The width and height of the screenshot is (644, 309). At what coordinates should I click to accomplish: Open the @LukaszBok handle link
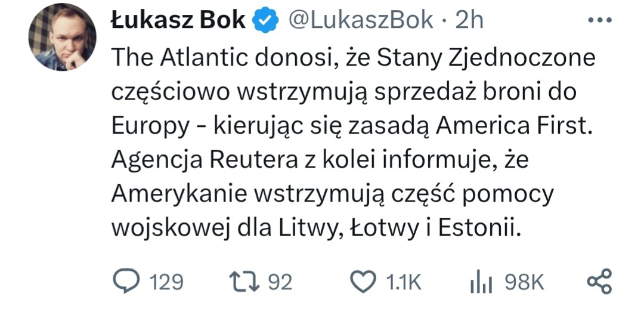tap(361, 21)
